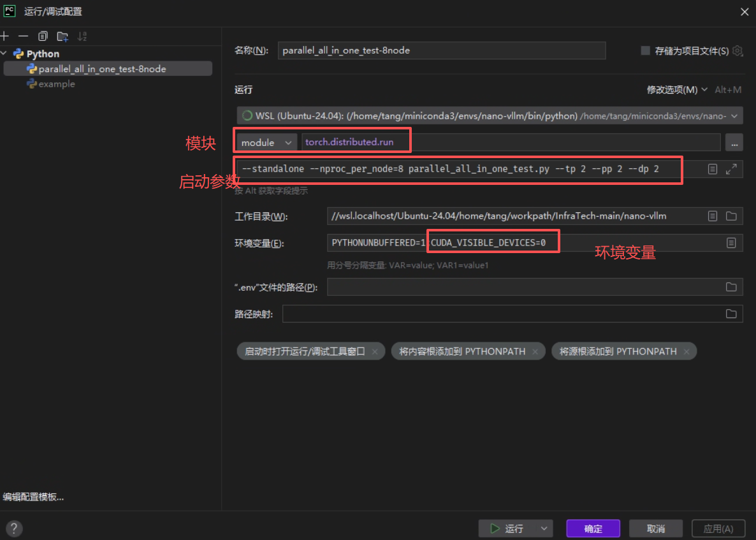756x540 pixels.
Task: Enable the store as project file checkbox
Action: 645,50
